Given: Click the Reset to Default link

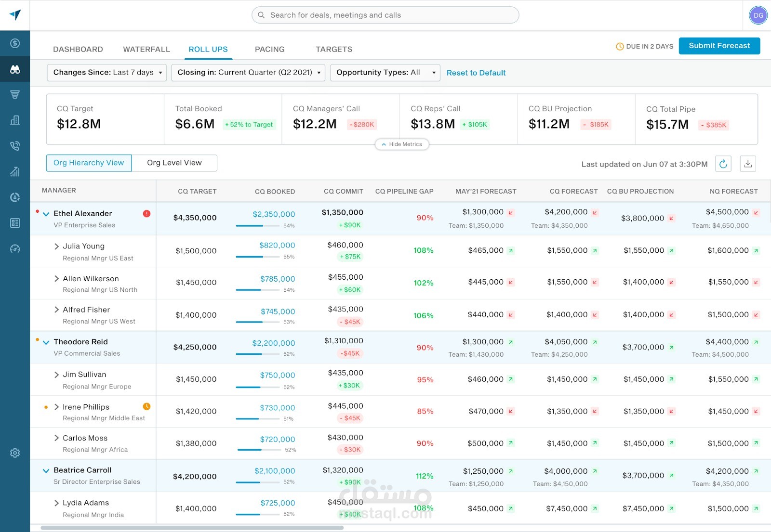Looking at the screenshot, I should click(x=476, y=73).
